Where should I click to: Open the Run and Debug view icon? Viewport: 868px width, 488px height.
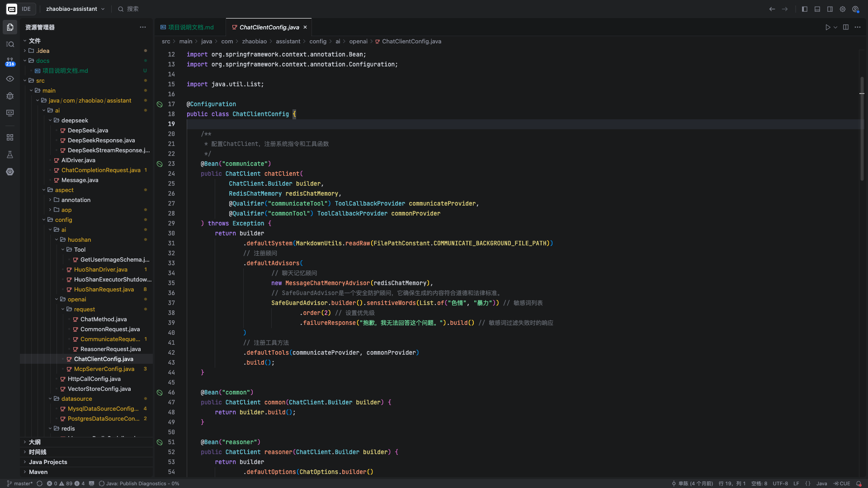click(x=10, y=96)
